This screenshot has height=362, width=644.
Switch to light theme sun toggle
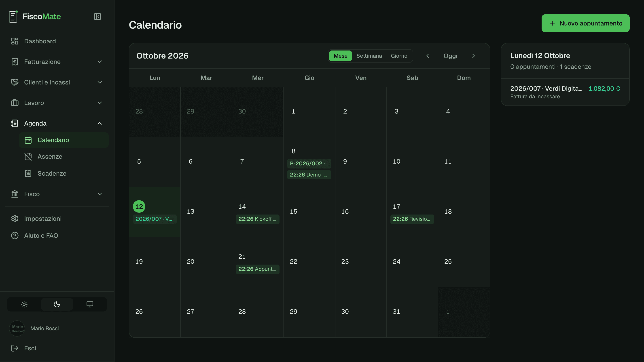coord(24,304)
